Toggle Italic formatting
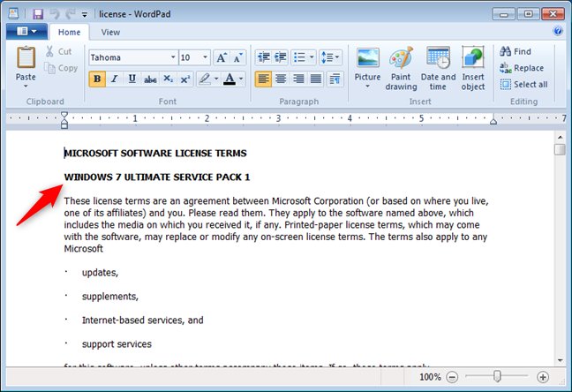The width and height of the screenshot is (572, 392). (114, 79)
